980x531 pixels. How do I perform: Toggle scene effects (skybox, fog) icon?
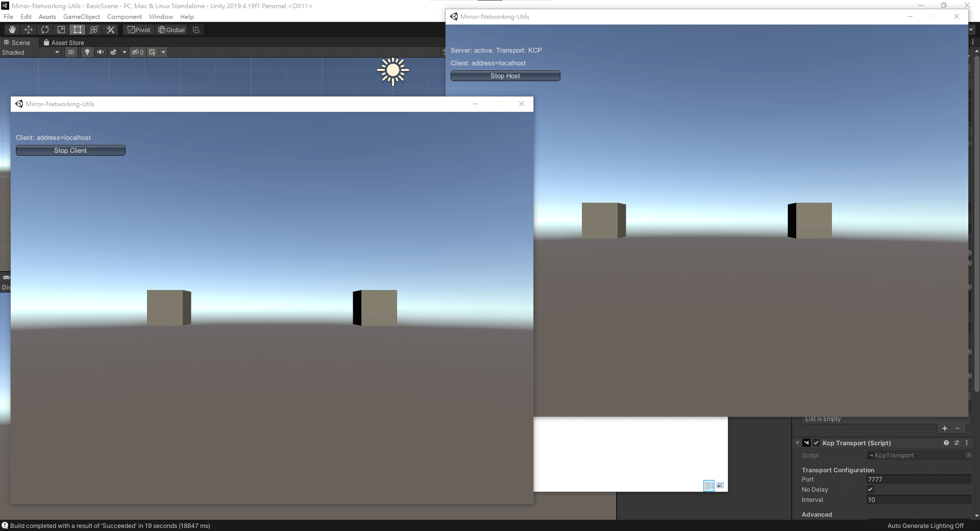coord(113,52)
